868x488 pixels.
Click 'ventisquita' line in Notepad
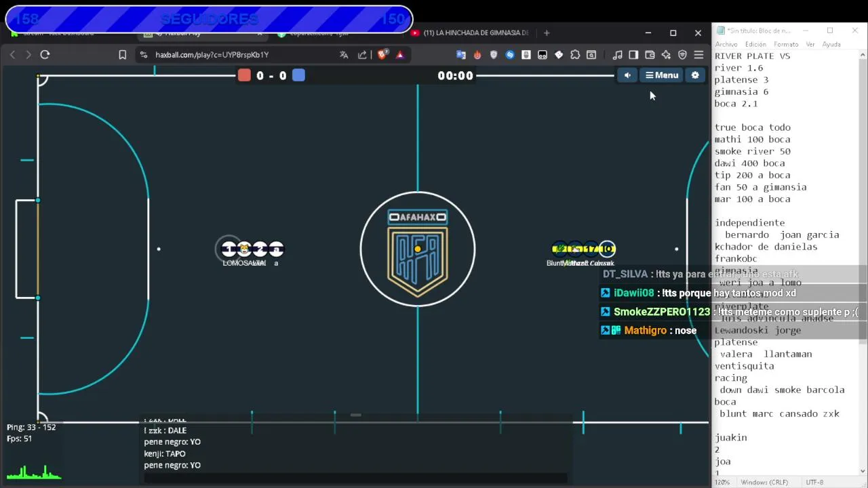tap(744, 366)
